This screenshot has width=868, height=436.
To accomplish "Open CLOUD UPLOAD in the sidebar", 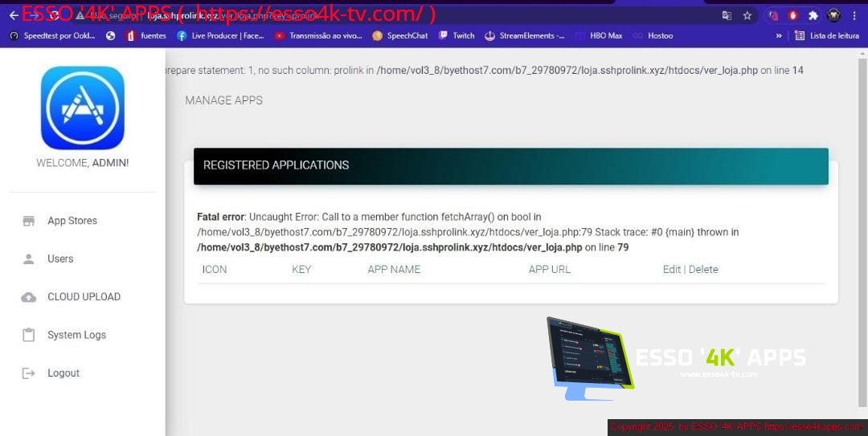I will pos(83,297).
